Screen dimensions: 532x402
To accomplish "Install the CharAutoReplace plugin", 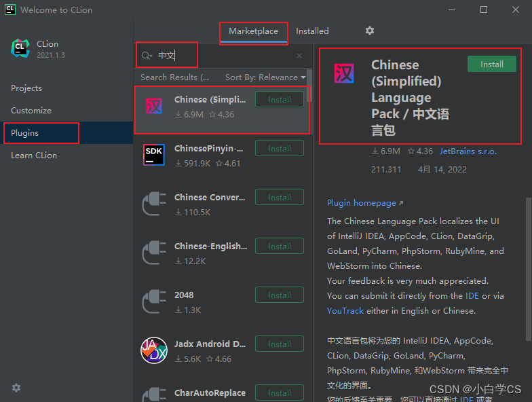I will click(x=280, y=392).
